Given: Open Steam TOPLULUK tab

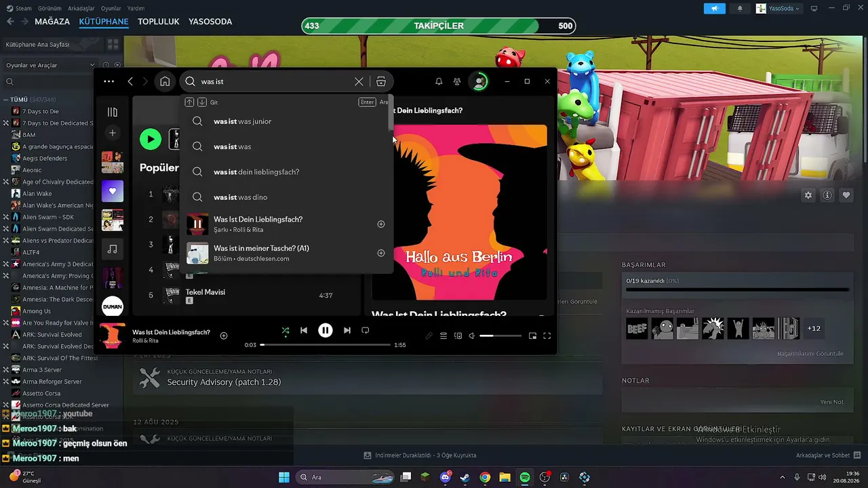Looking at the screenshot, I should pyautogui.click(x=159, y=22).
